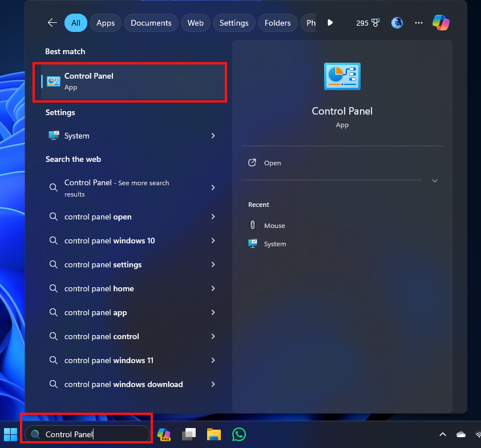Image resolution: width=481 pixels, height=448 pixels.
Task: Click Open for Control Panel
Action: point(272,163)
